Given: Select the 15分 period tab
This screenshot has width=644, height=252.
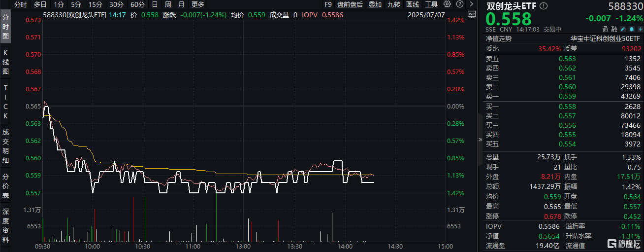Looking at the screenshot, I should (x=95, y=4).
